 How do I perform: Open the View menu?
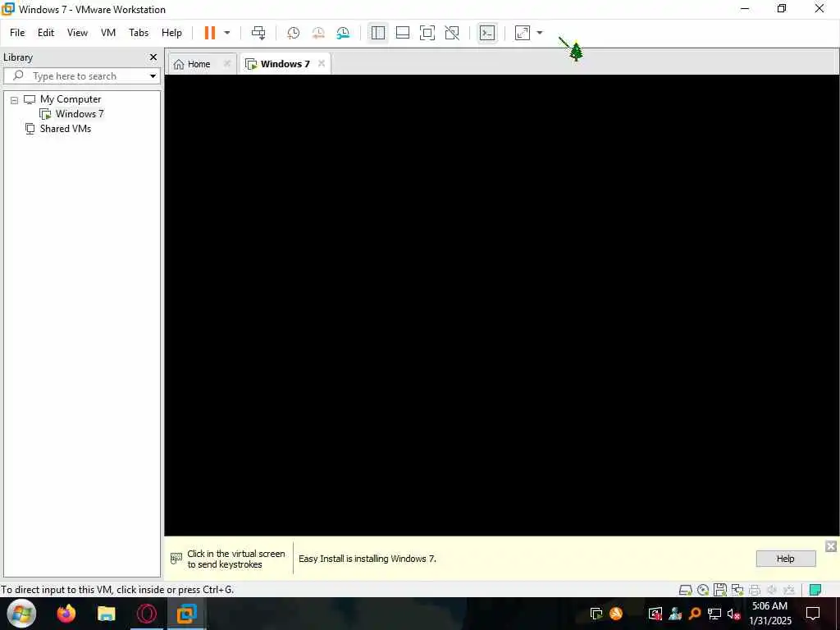[x=77, y=33]
